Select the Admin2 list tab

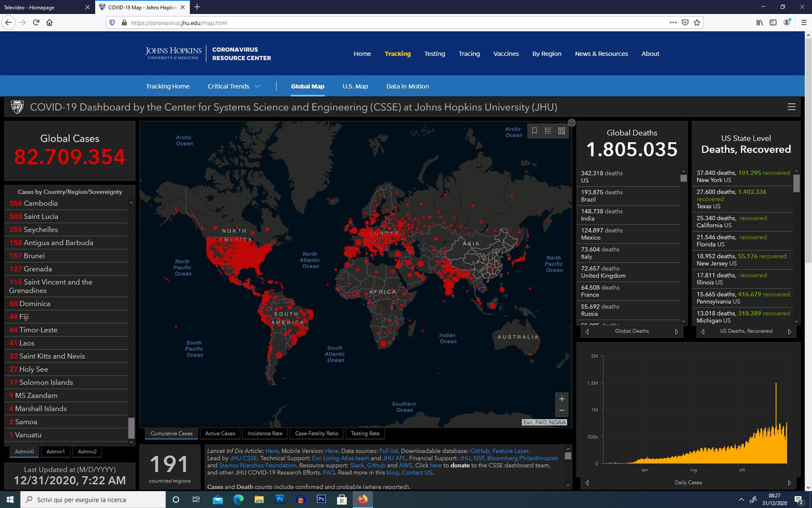click(87, 451)
